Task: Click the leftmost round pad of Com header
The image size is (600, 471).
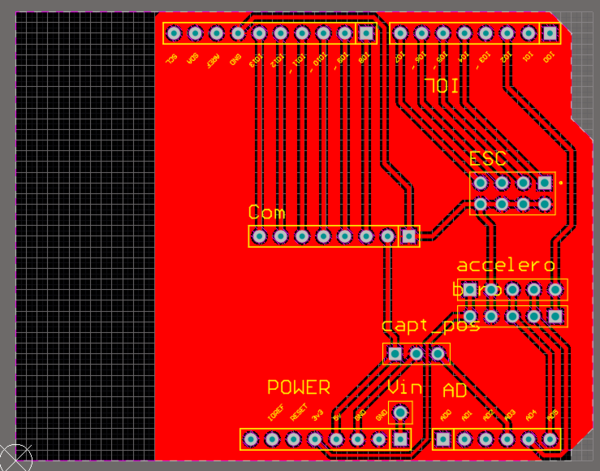Action: [x=259, y=237]
